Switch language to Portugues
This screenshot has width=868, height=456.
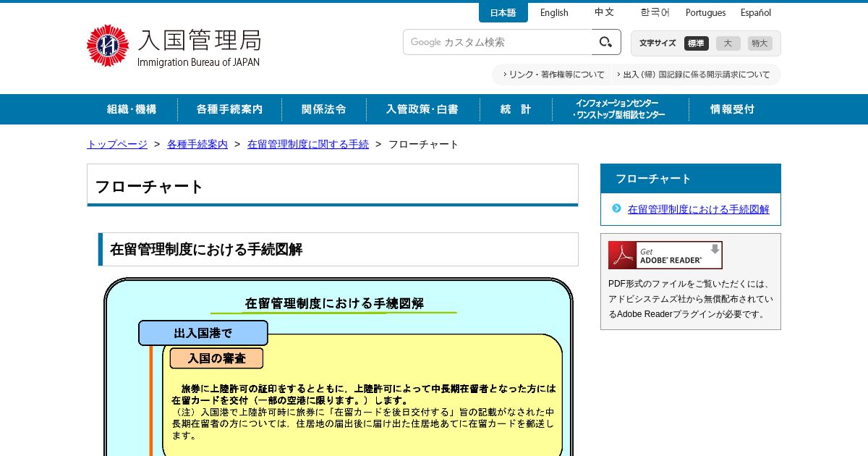(705, 13)
